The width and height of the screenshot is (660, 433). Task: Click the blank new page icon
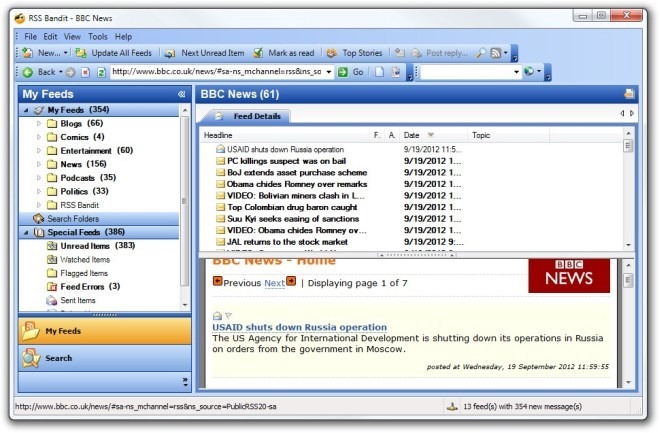click(x=379, y=72)
